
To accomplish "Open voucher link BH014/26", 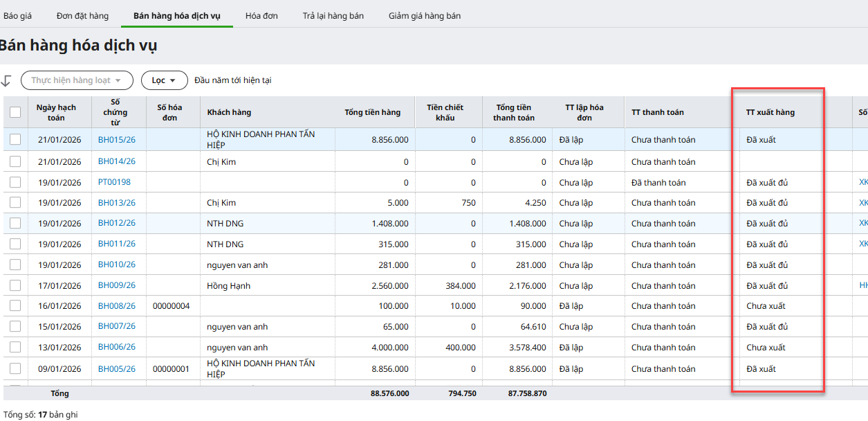I will click(116, 161).
